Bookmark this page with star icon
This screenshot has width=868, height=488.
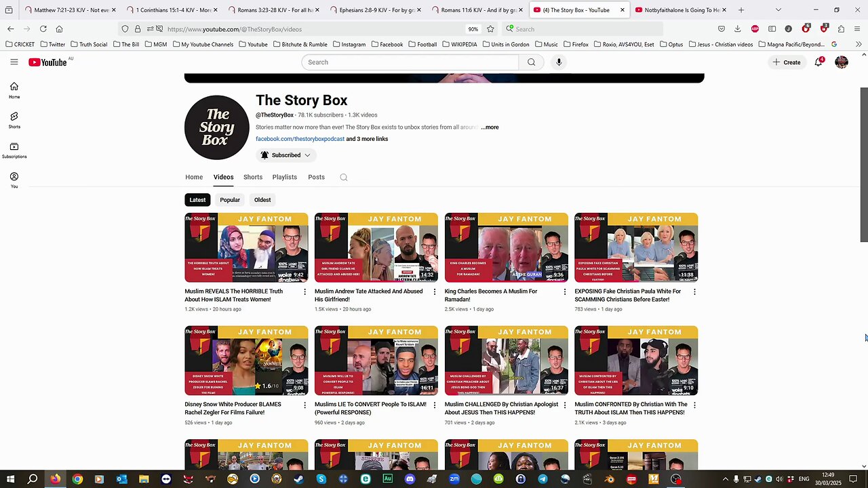point(490,29)
